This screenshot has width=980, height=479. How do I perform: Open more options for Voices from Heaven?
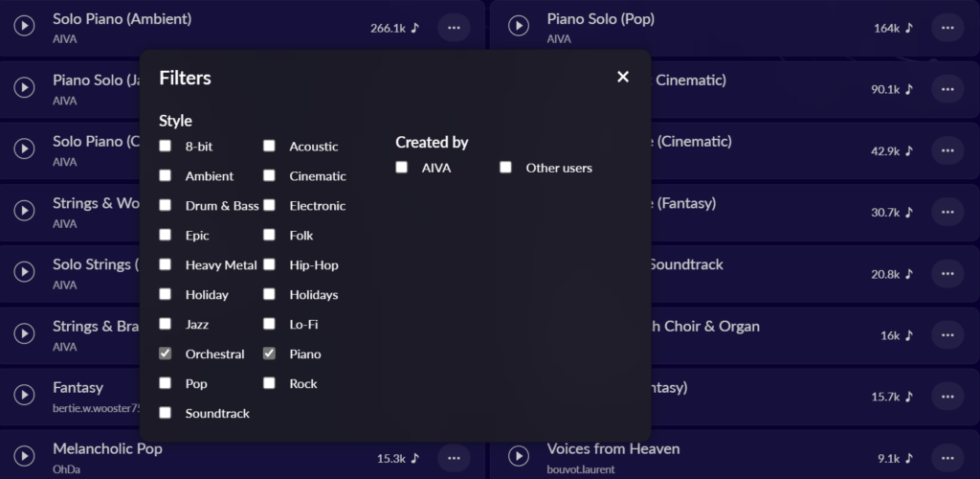pyautogui.click(x=947, y=458)
